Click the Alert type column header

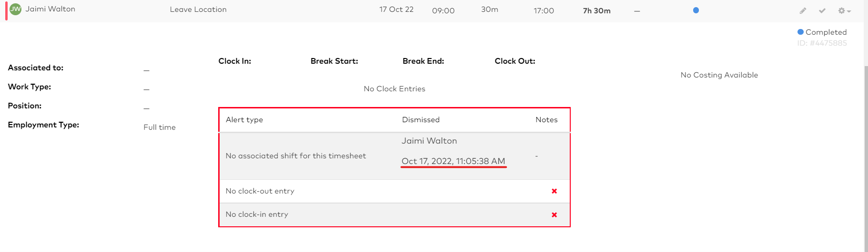pos(244,120)
